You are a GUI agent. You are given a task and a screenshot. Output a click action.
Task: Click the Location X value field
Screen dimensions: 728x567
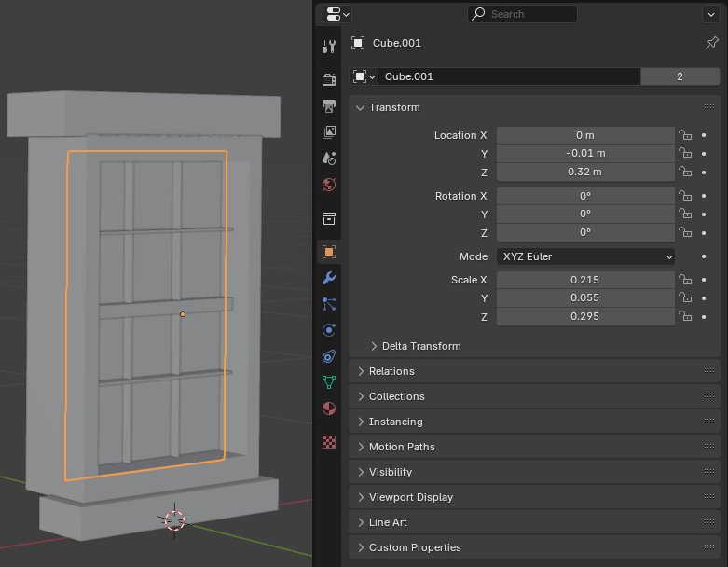pyautogui.click(x=585, y=135)
